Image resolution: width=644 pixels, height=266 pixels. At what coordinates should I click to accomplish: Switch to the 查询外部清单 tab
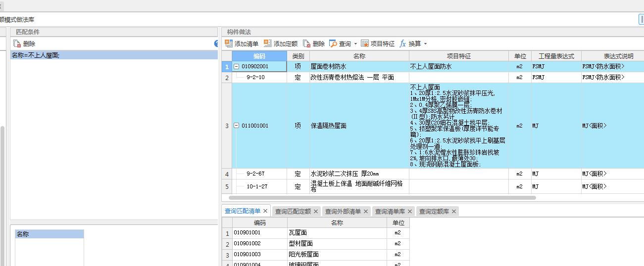(x=343, y=211)
